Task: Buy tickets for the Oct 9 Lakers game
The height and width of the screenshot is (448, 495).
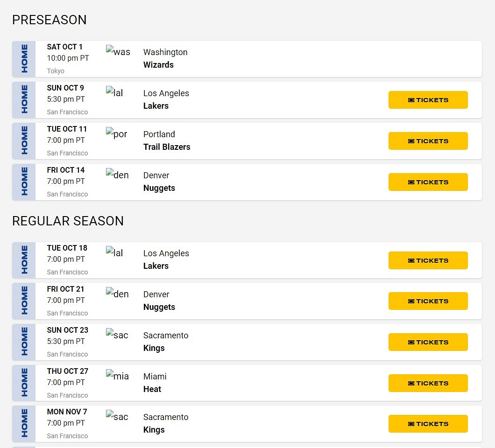Action: point(428,99)
